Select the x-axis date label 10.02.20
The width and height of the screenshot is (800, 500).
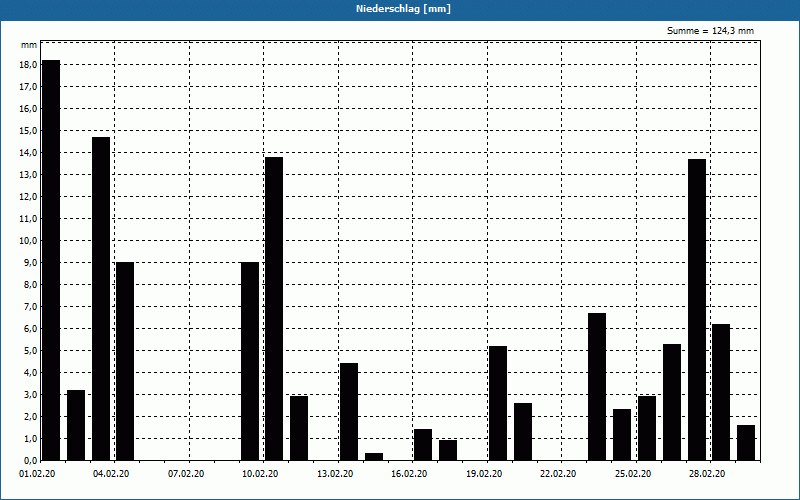pos(260,474)
